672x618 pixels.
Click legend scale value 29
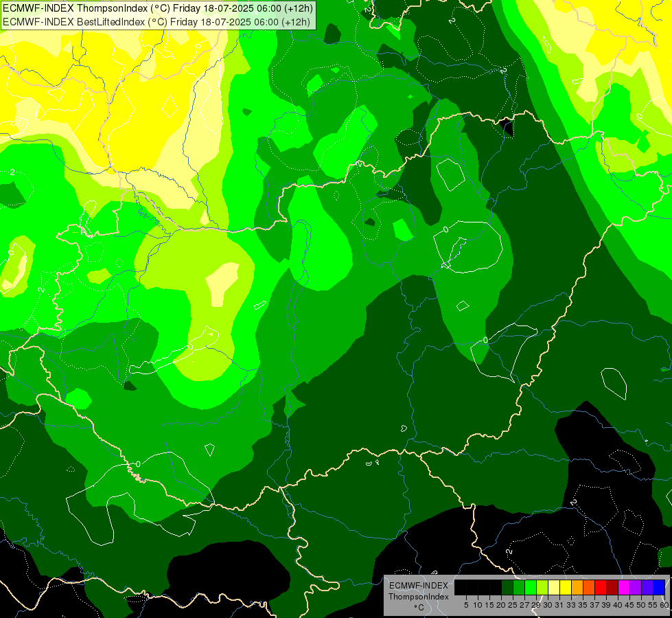[535, 605]
